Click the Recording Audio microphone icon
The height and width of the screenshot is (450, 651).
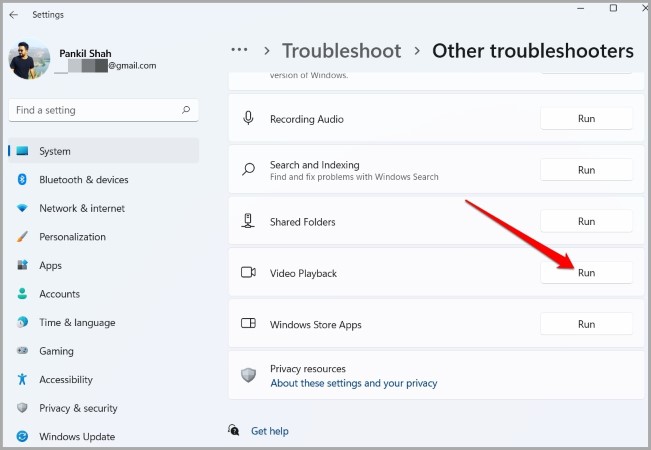[x=248, y=118]
